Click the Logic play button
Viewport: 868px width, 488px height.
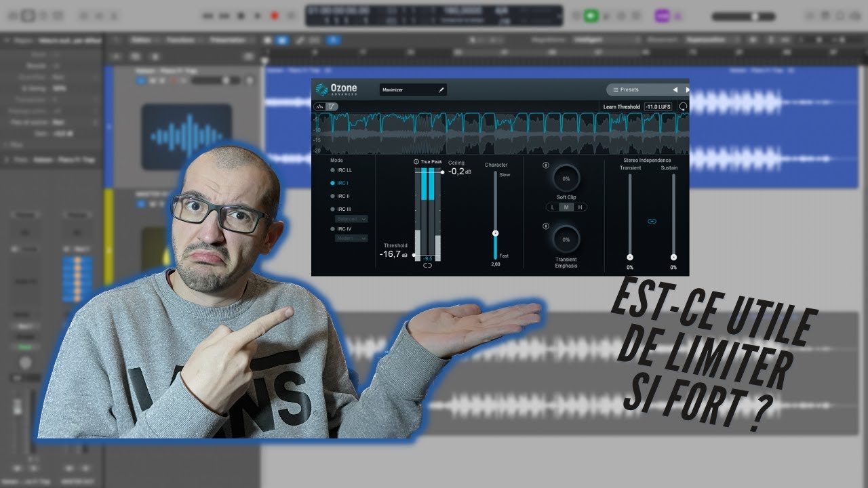(x=257, y=15)
